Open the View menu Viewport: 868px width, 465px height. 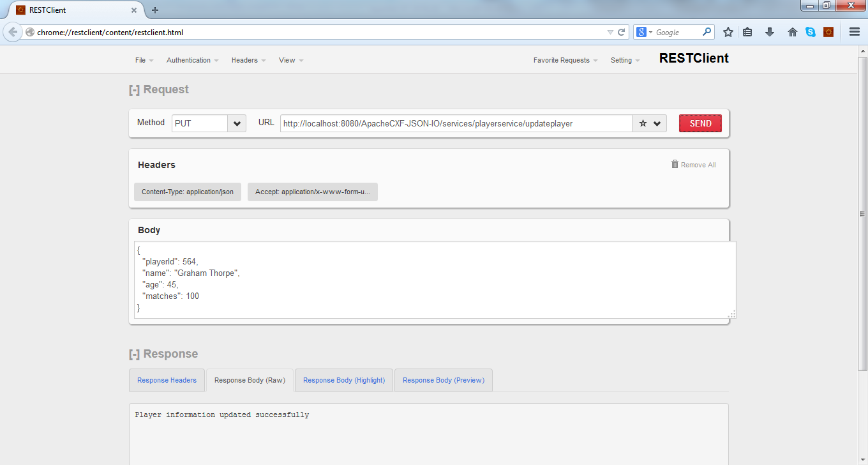point(291,60)
